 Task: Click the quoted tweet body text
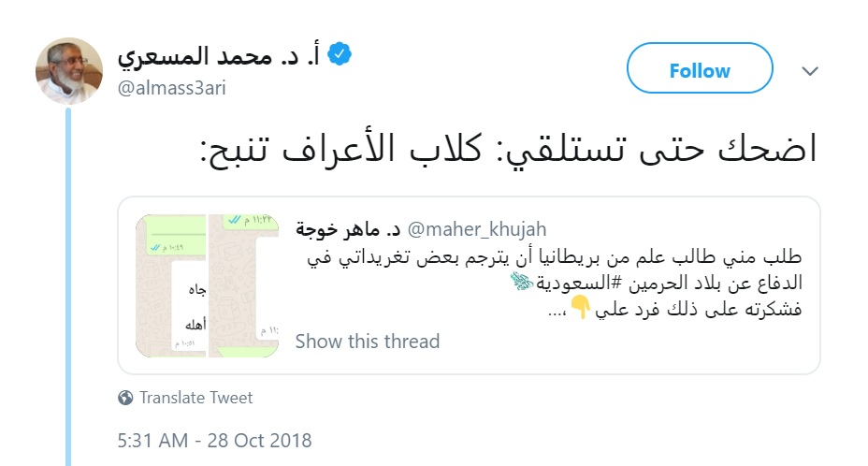coord(554,283)
